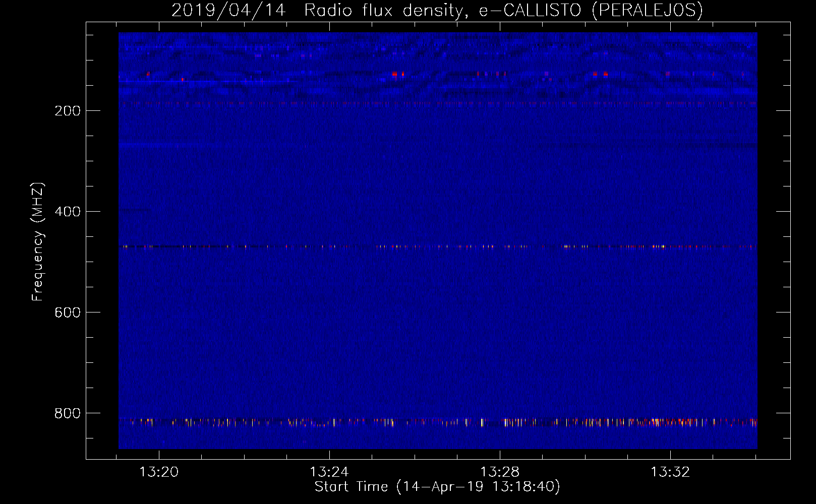
Task: Select the 600 frequency axis label
Action: point(68,312)
